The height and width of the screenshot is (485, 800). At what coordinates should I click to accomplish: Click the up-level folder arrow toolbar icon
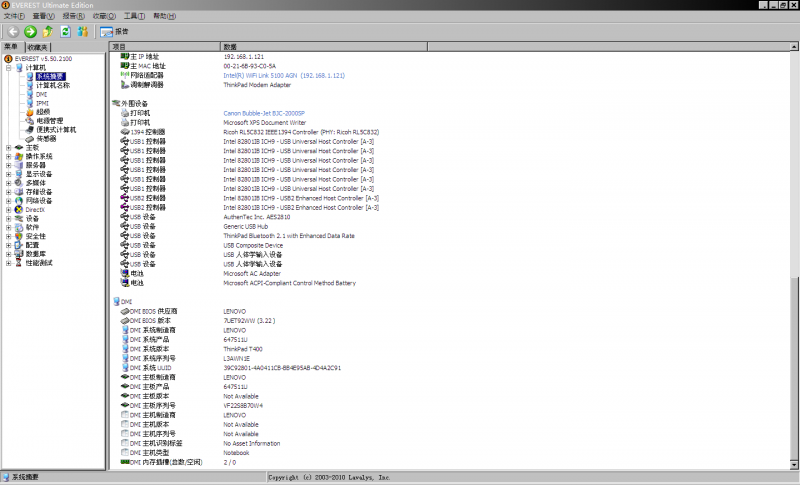pyautogui.click(x=47, y=32)
